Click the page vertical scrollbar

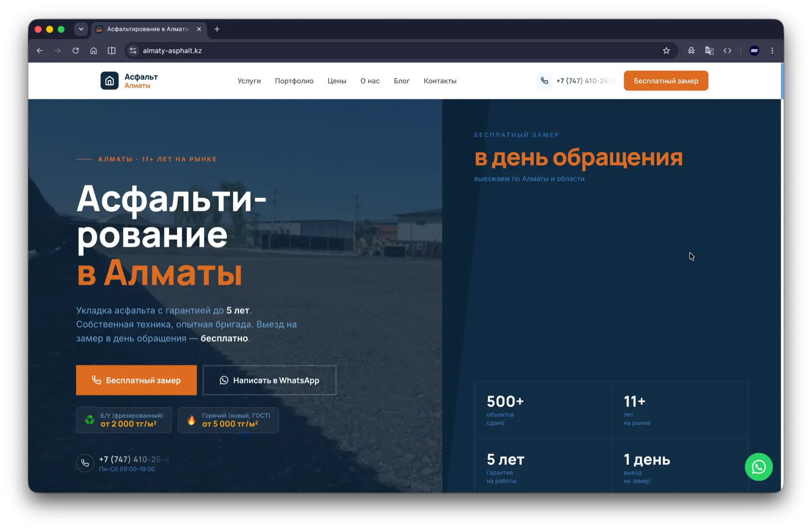click(x=782, y=81)
